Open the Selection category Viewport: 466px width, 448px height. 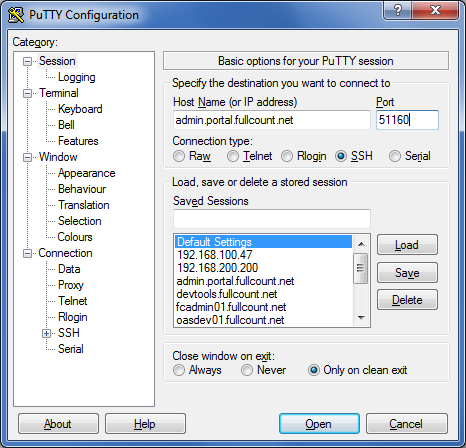(x=80, y=221)
